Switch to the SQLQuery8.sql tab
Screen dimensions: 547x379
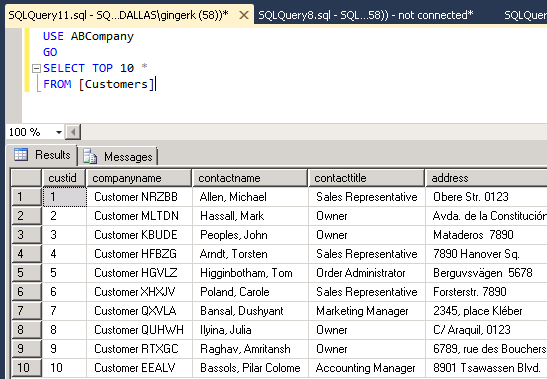tap(366, 15)
